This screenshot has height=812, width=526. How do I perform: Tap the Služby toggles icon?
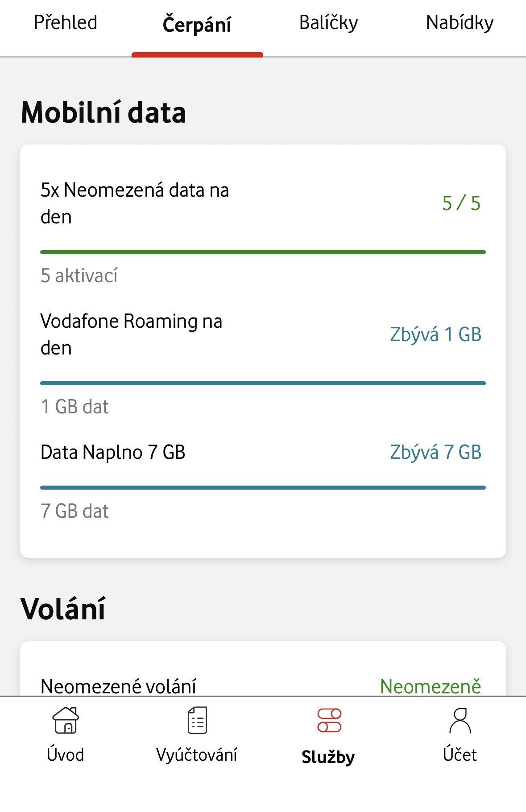coord(329,720)
